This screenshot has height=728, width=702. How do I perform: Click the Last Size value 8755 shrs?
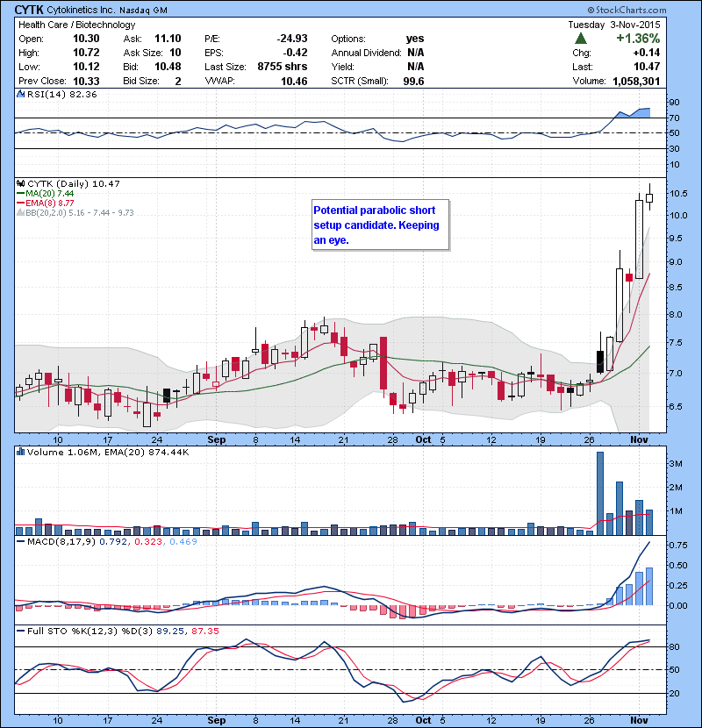(x=283, y=67)
